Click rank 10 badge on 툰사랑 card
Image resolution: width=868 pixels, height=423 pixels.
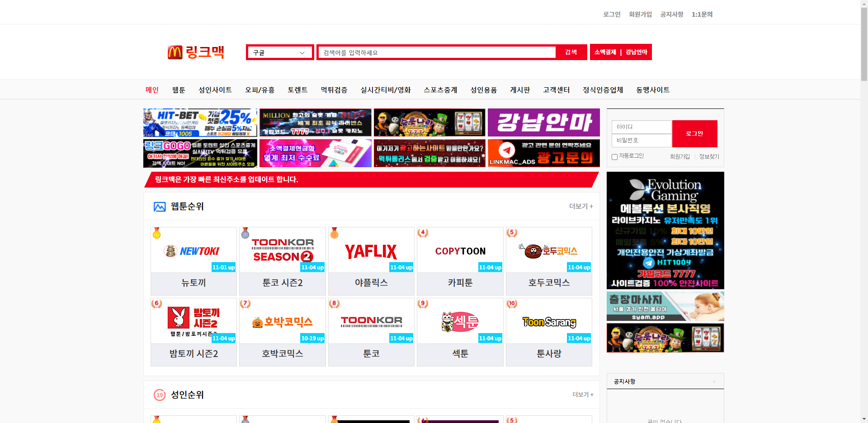tap(512, 304)
